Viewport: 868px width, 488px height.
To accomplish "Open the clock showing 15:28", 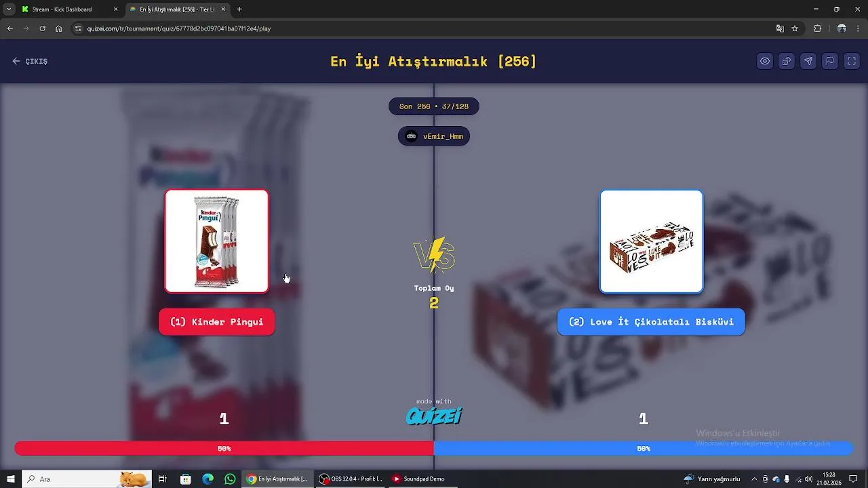I will pos(829,479).
